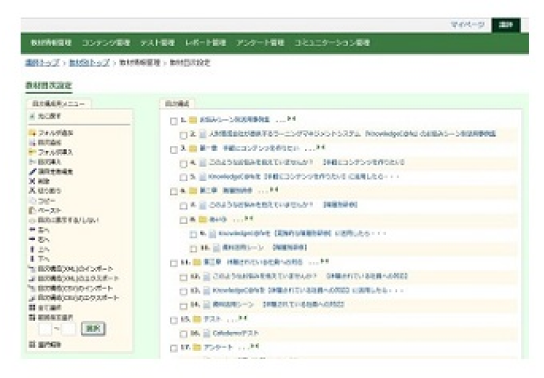Select the dark 講師 tab at top right
Image resolution: width=544 pixels, height=378 pixels.
pos(506,25)
